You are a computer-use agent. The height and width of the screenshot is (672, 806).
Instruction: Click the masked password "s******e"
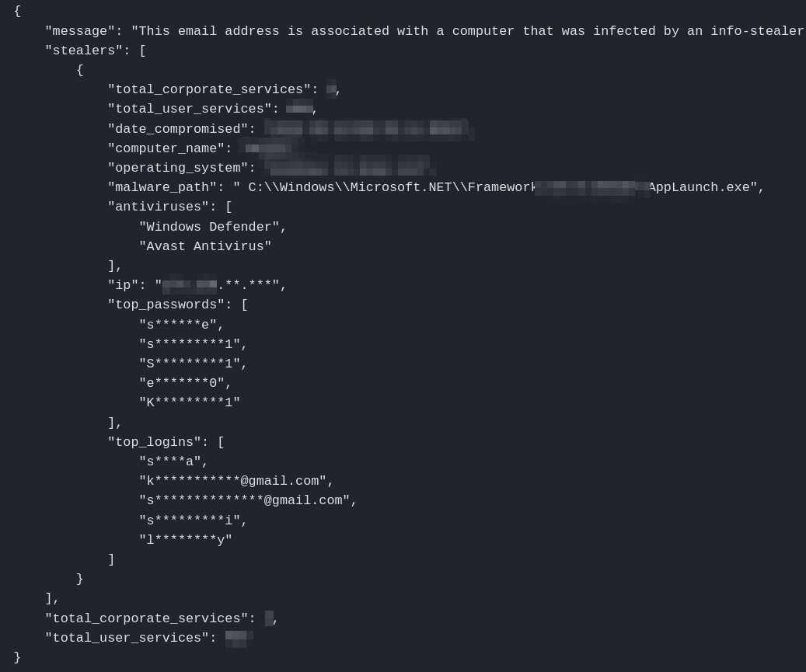pyautogui.click(x=178, y=325)
